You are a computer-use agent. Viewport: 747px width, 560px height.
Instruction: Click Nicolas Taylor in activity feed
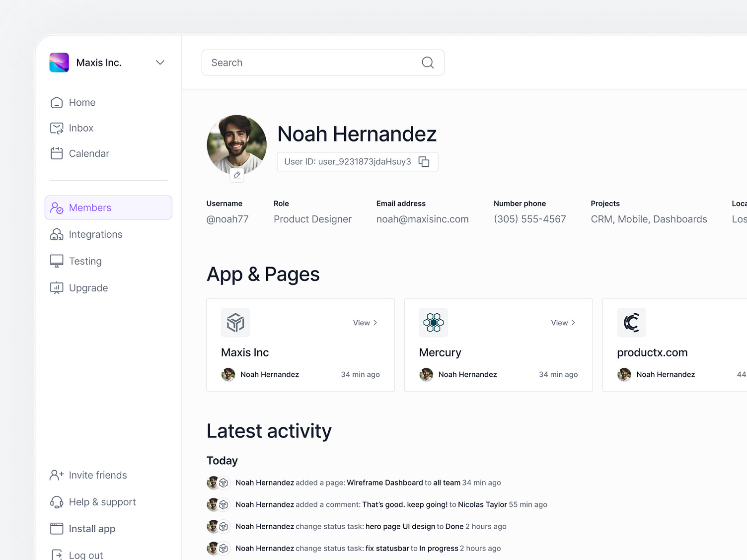482,504
